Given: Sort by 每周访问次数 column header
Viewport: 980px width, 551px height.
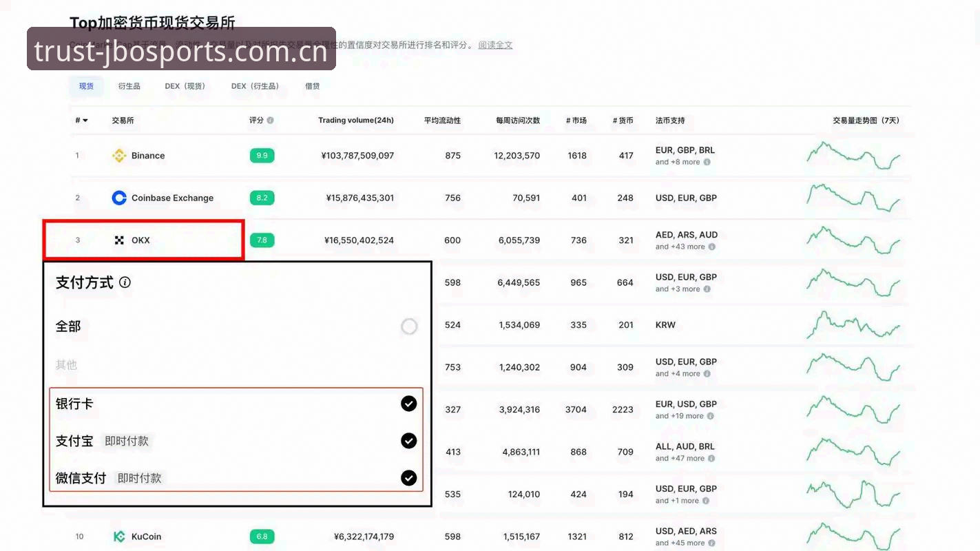Looking at the screenshot, I should 518,121.
